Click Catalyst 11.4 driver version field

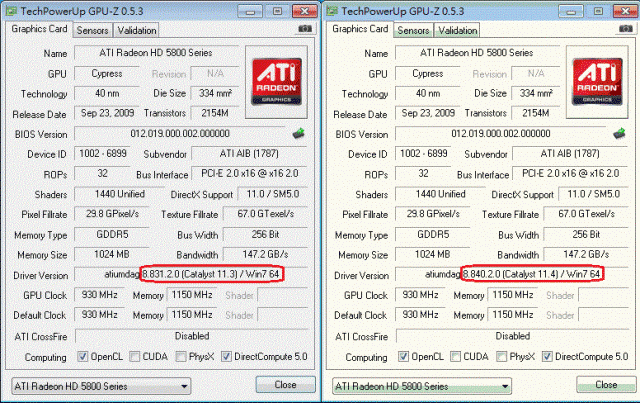point(512,274)
